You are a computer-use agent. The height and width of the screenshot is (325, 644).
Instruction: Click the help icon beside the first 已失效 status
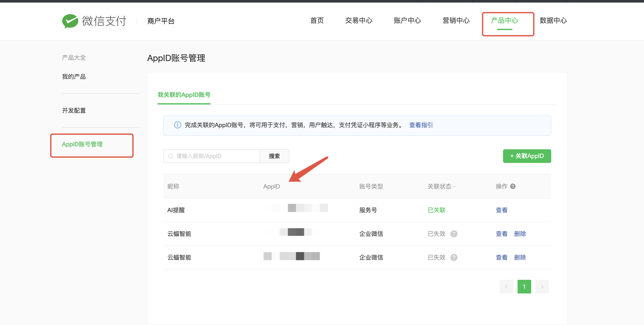(454, 234)
